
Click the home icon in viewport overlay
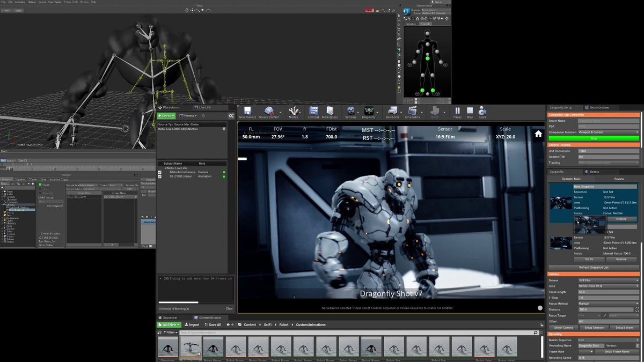coord(538,135)
